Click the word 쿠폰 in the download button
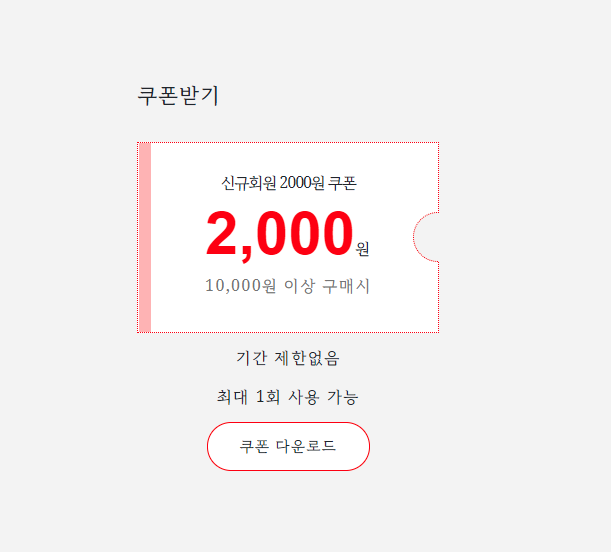The image size is (611, 552). (254, 446)
